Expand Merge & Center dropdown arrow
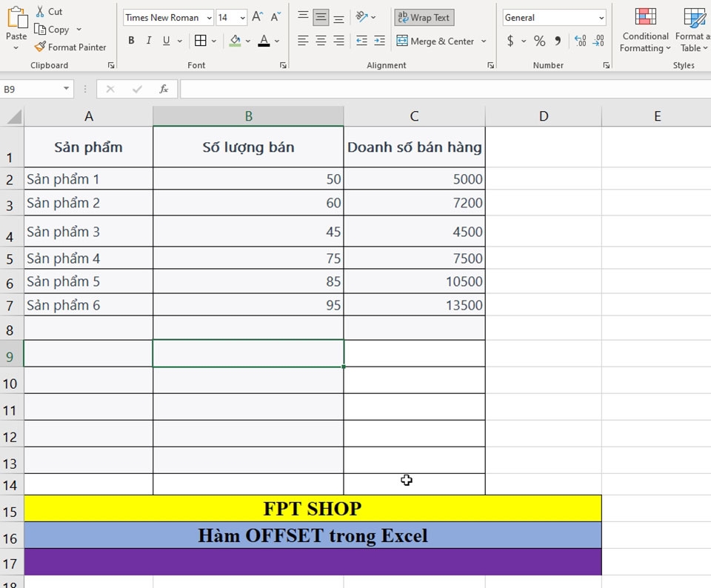 point(484,41)
